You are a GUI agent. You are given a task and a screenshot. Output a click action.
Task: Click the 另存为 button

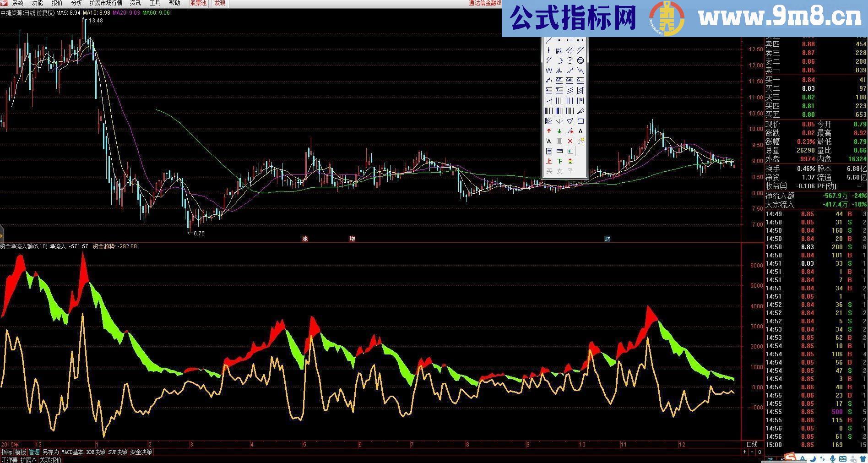click(x=51, y=452)
